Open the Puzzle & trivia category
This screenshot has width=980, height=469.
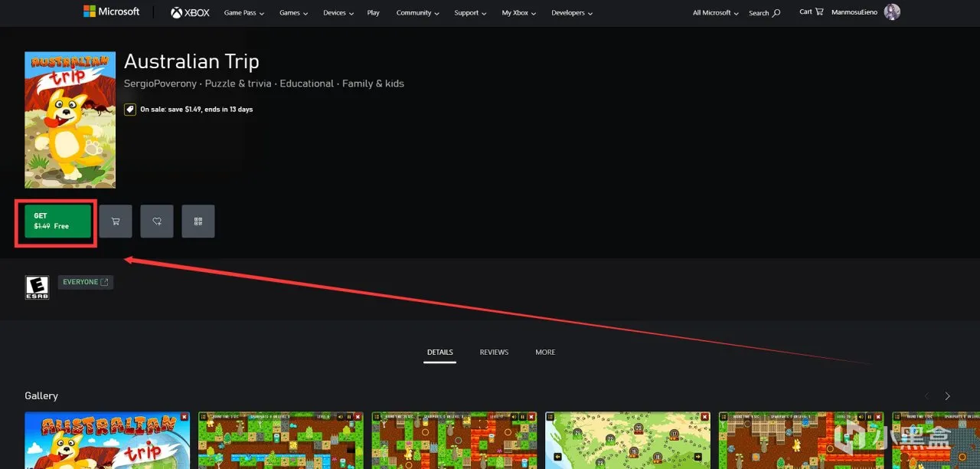point(238,84)
